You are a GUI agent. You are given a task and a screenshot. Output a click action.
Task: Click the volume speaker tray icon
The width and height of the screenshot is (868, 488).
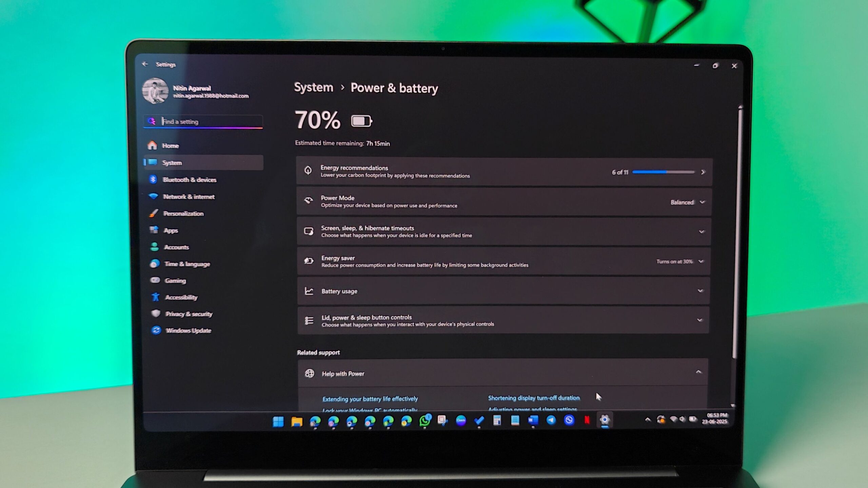[x=683, y=419]
